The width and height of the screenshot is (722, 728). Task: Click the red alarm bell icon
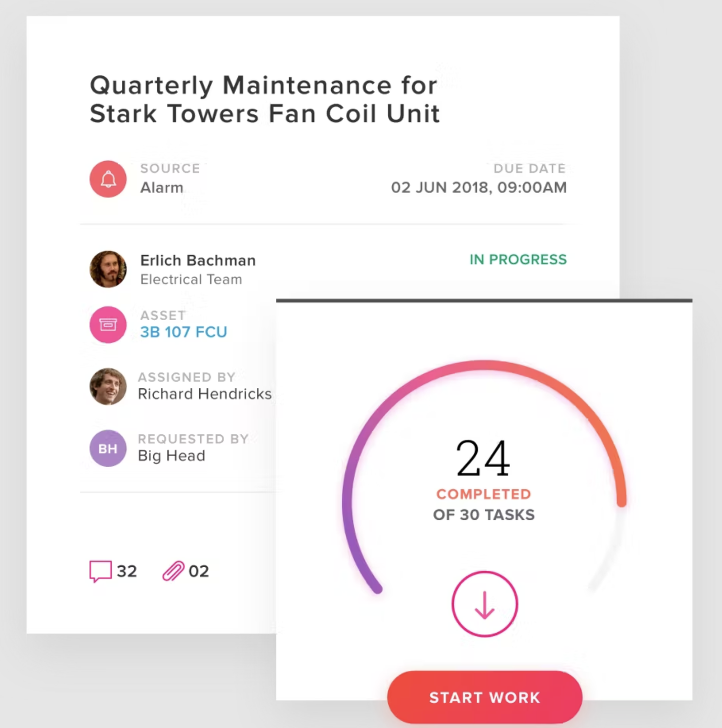[x=108, y=179]
